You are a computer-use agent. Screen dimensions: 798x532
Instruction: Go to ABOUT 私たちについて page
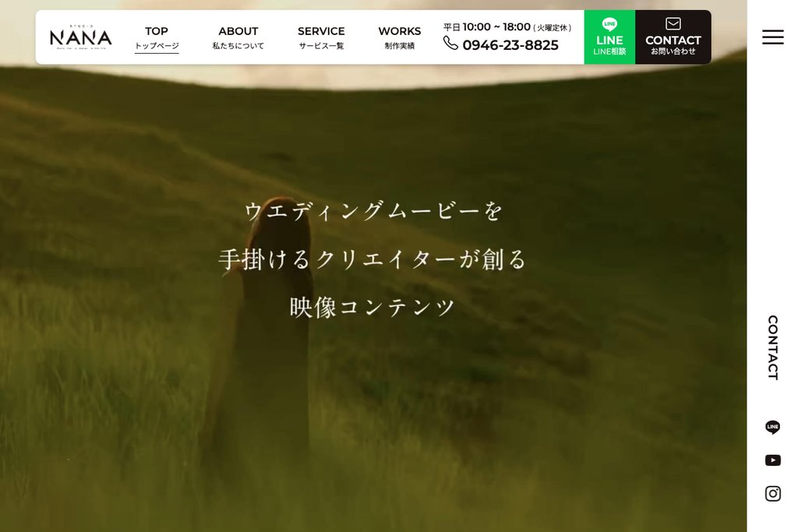click(238, 37)
